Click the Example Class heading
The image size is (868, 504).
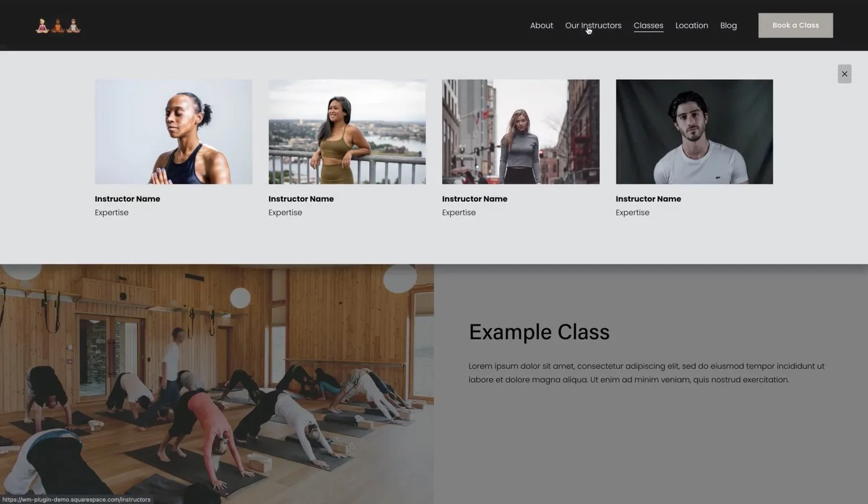pos(539,332)
